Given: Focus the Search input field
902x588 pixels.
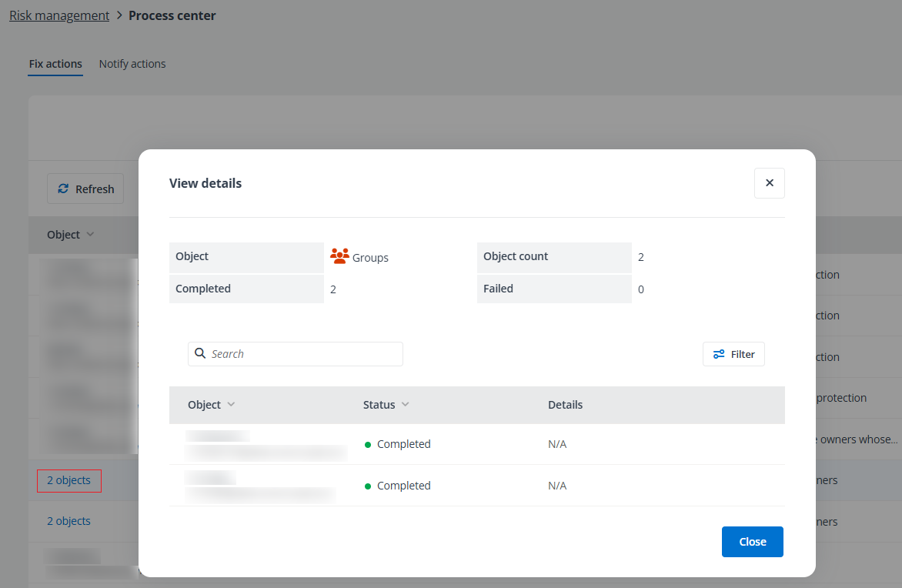Looking at the screenshot, I should tap(304, 354).
